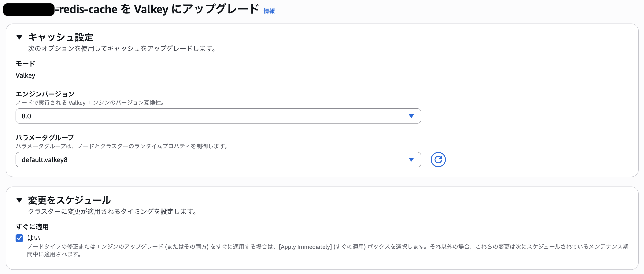
Task: Click the ランタイムプロパティを制御します hint text
Action: (121, 146)
